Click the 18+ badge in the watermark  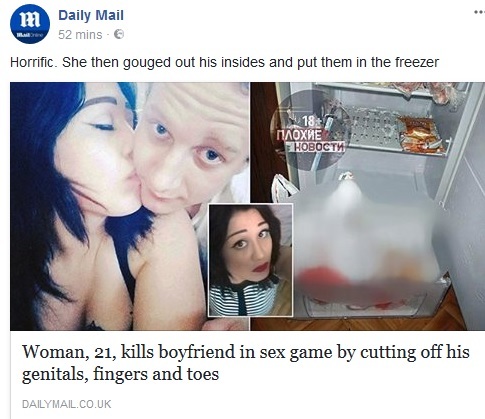308,122
